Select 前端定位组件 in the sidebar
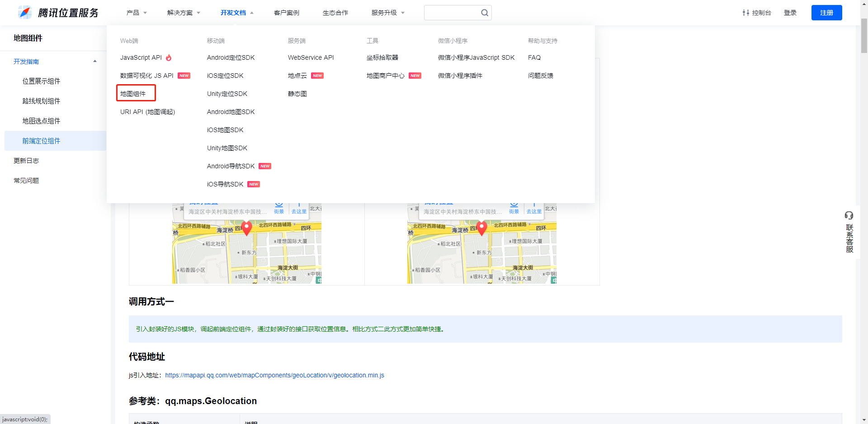The image size is (868, 424). coord(42,141)
